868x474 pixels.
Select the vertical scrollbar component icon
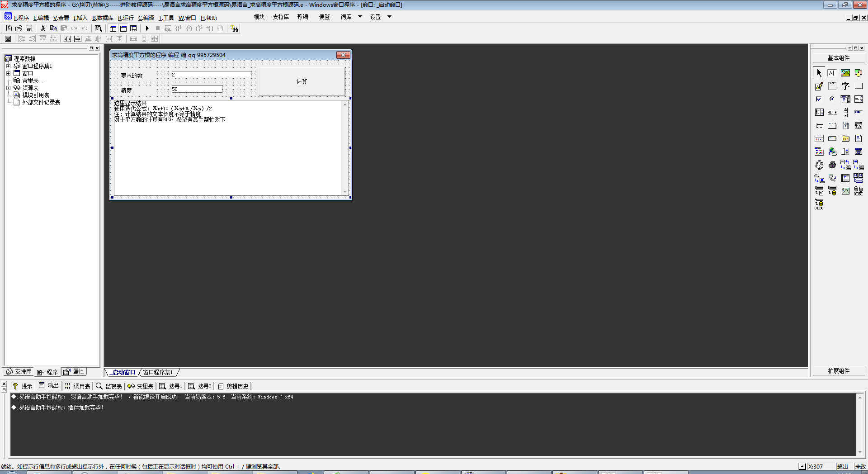tap(845, 112)
